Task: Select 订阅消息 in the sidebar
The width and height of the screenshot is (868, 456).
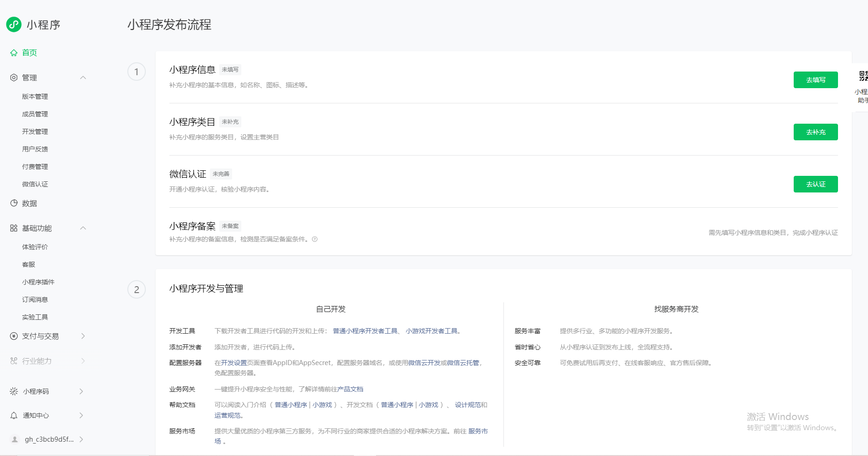Action: 35,300
